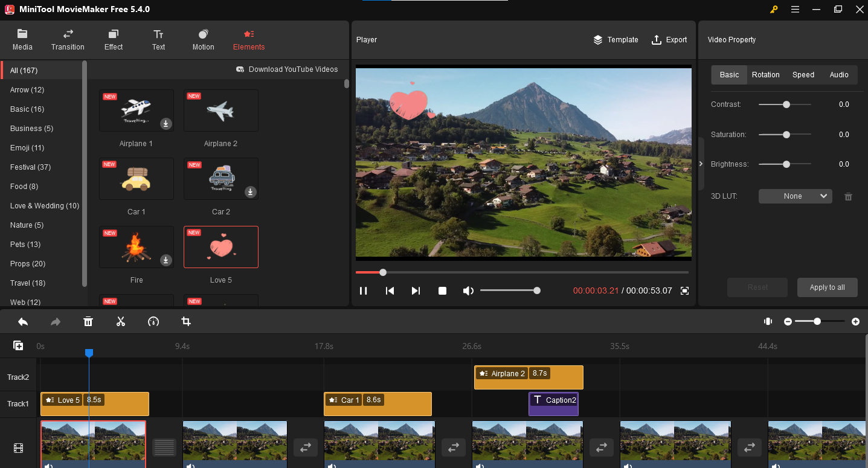Open the crop tool in timeline toolbar
The image size is (868, 468).
click(x=186, y=322)
